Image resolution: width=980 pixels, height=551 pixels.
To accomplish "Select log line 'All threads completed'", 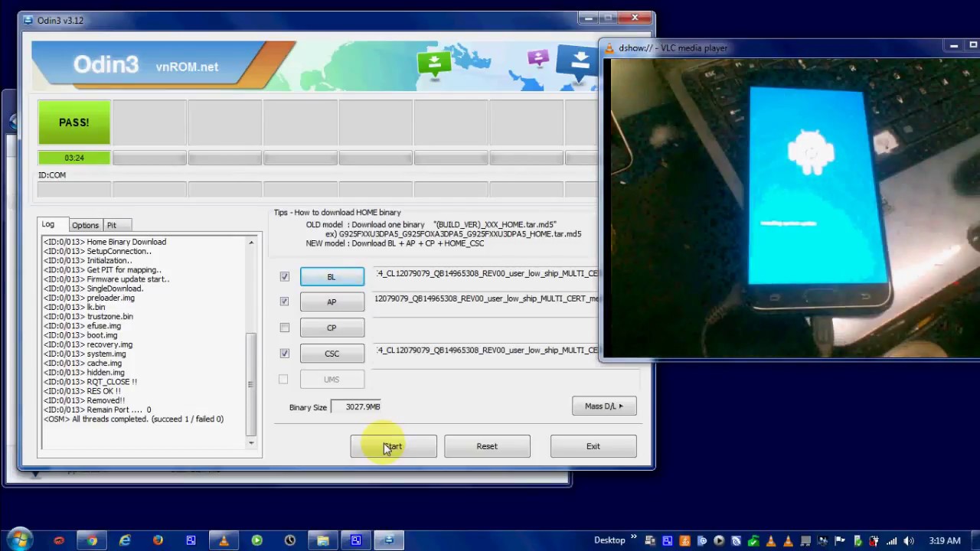I will (133, 419).
